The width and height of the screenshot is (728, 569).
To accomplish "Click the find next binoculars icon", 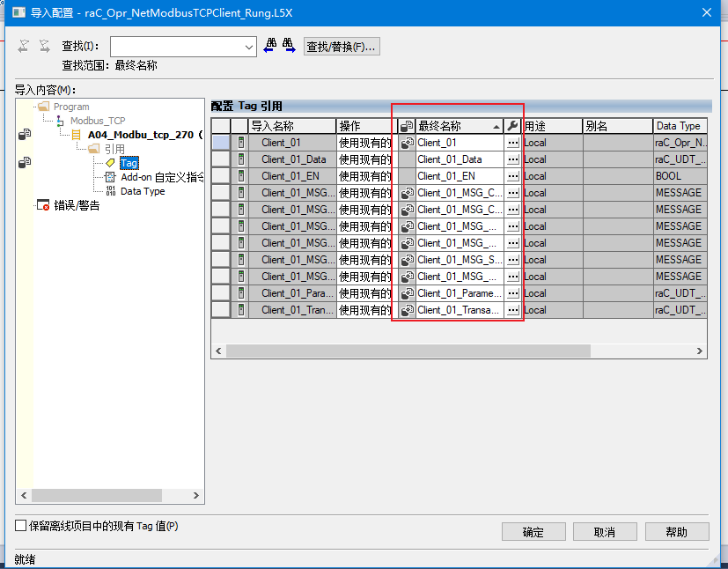I will 289,47.
